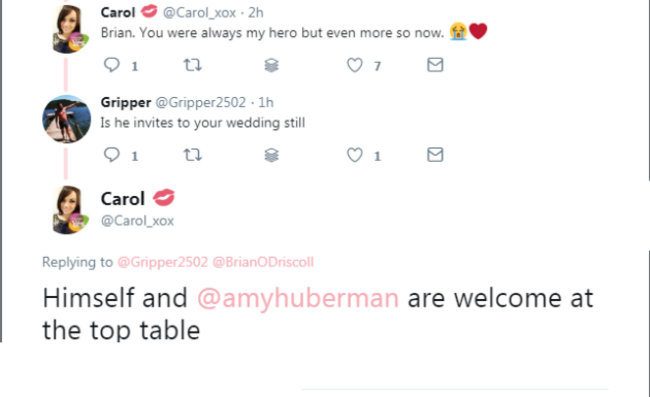Reply to Carol's hero tweet

tap(112, 65)
